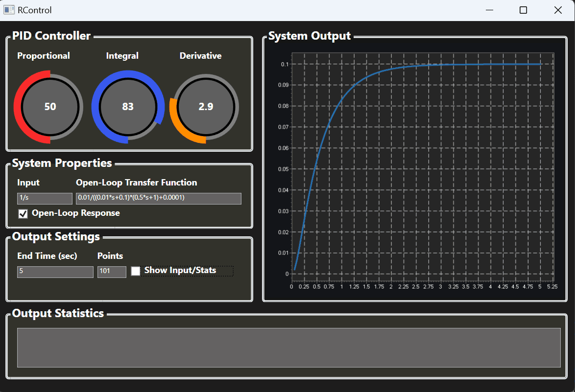The image size is (575, 392).
Task: Uncheck the Open-Loop Response checkbox
Action: point(23,213)
